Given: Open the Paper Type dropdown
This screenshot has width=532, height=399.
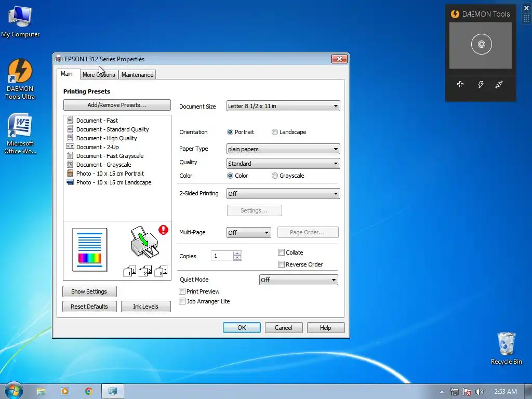Looking at the screenshot, I should [283, 149].
